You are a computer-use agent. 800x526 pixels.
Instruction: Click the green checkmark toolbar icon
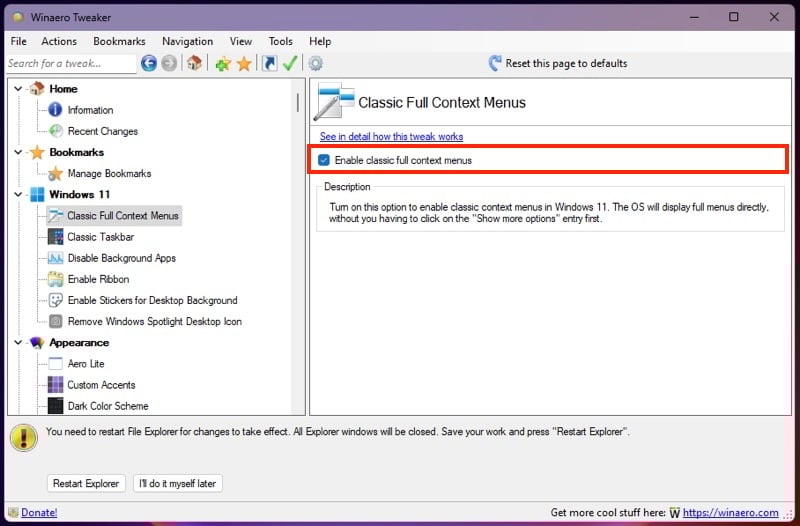tap(290, 63)
